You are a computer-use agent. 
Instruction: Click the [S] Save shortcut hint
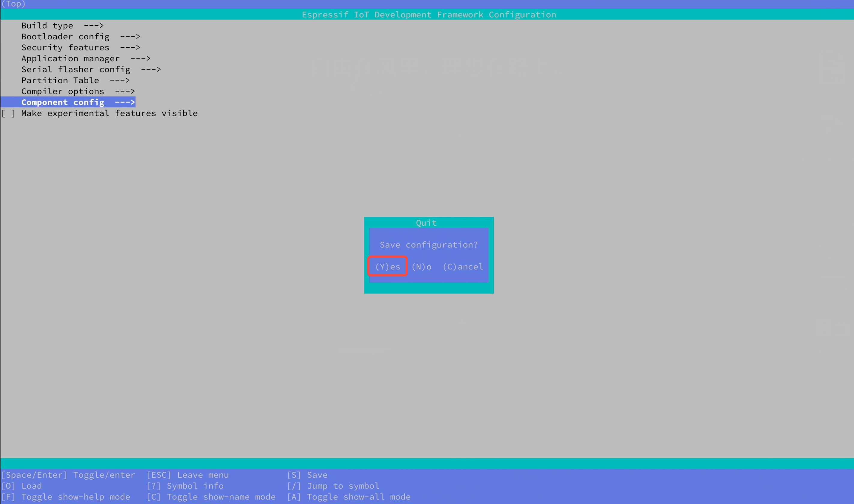pos(307,475)
